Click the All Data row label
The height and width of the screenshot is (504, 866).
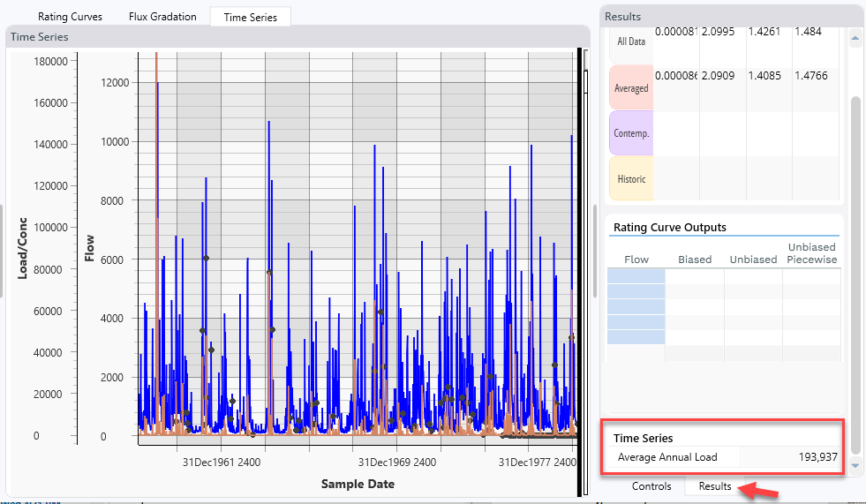click(631, 41)
